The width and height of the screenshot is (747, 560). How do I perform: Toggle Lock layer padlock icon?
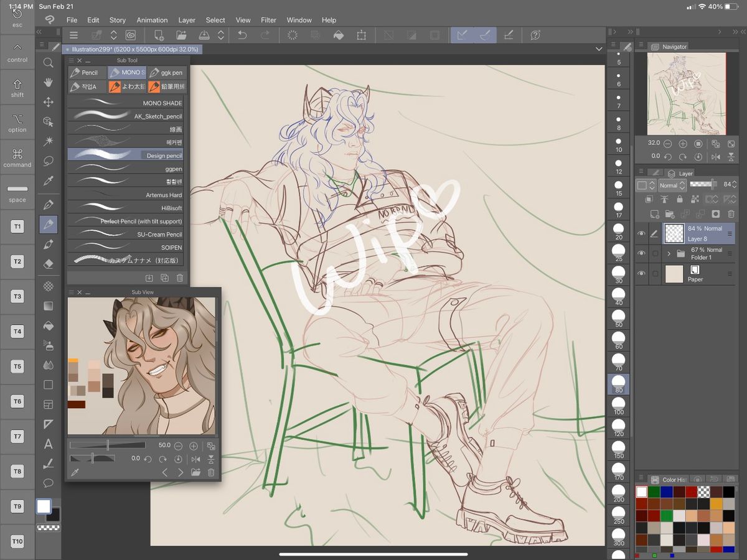[x=679, y=199]
